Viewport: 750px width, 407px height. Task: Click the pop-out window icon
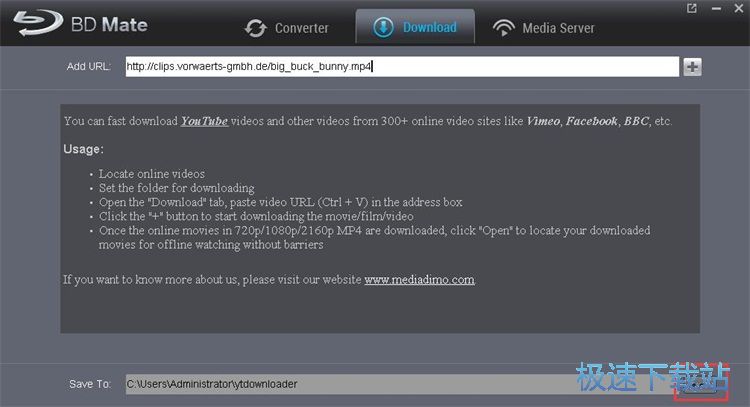[x=692, y=8]
